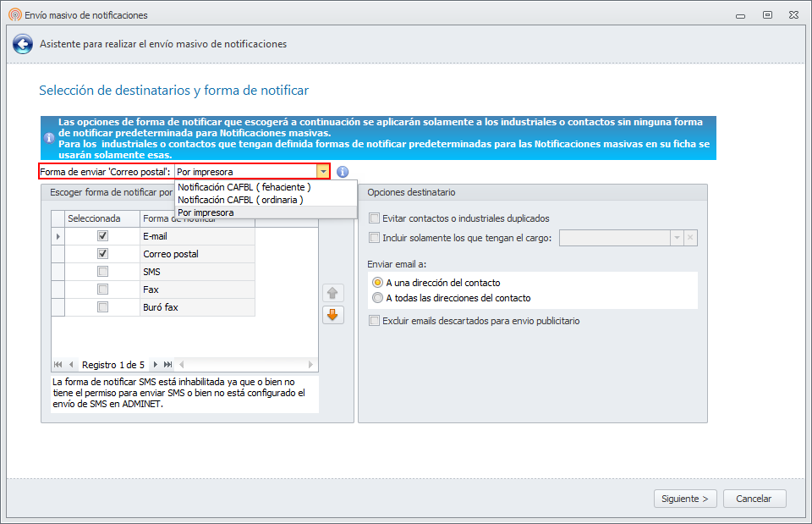
Task: Click the Siguiente button
Action: pyautogui.click(x=685, y=499)
